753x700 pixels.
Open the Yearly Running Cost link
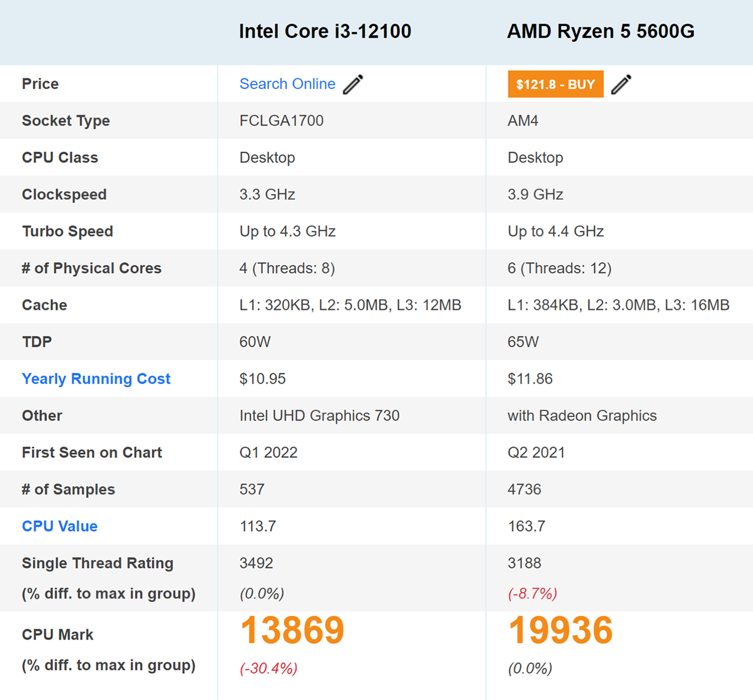(96, 379)
